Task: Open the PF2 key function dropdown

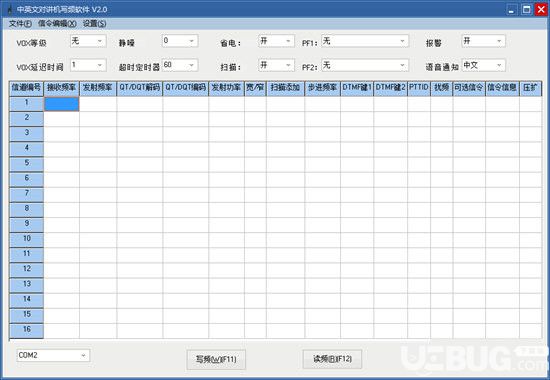Action: click(x=365, y=65)
